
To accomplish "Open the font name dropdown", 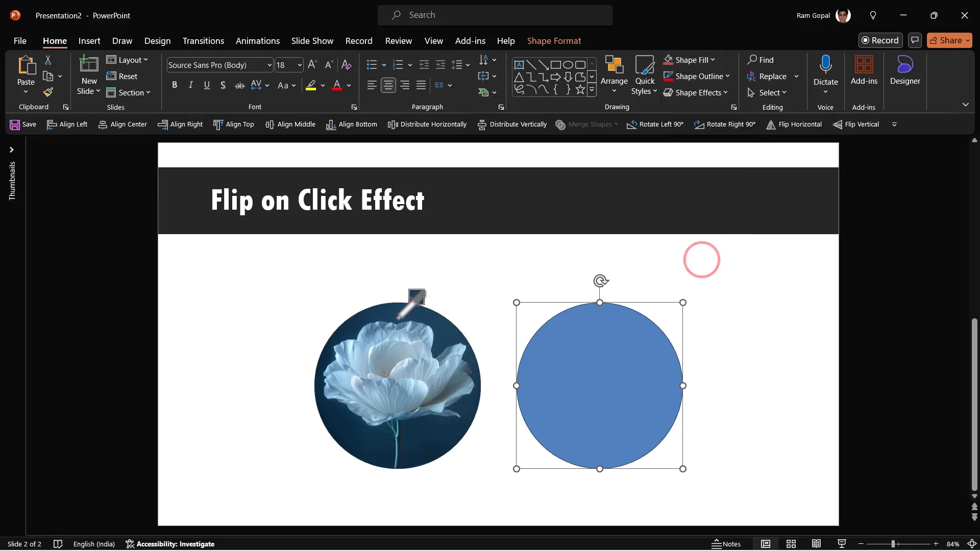I will click(x=269, y=65).
